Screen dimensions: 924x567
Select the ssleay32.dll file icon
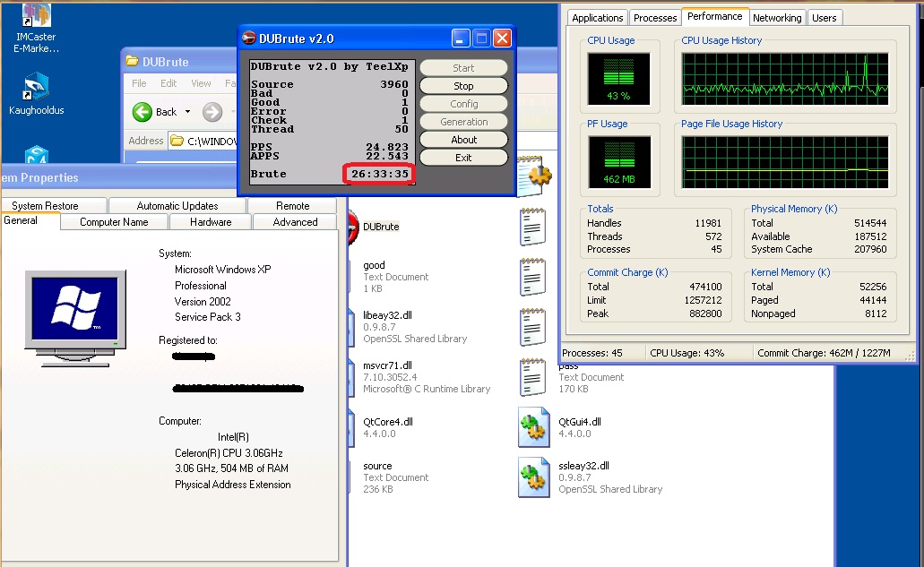(534, 477)
